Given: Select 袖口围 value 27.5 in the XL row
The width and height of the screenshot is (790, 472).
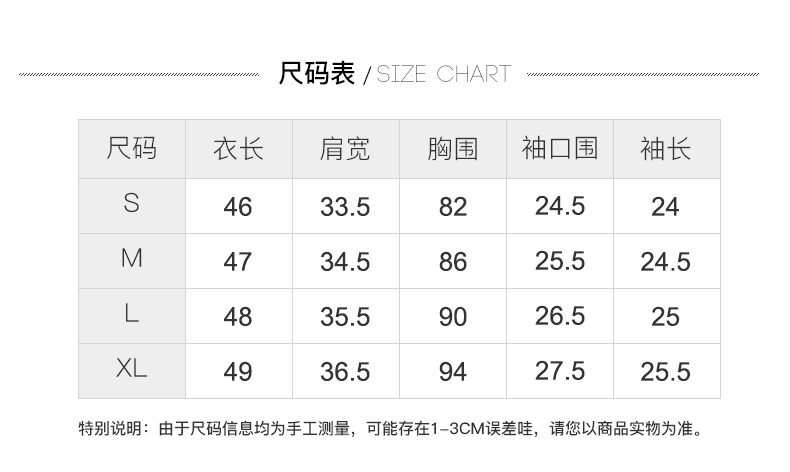Looking at the screenshot, I should coord(560,371).
